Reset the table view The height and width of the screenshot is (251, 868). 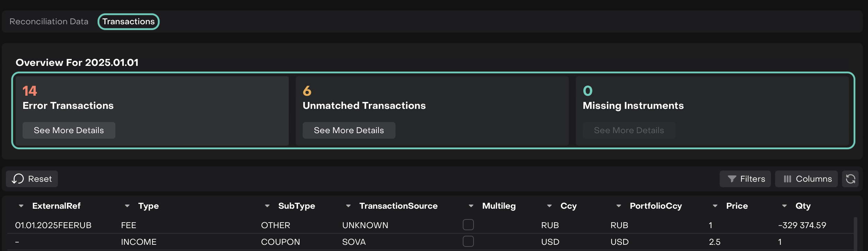[32, 179]
